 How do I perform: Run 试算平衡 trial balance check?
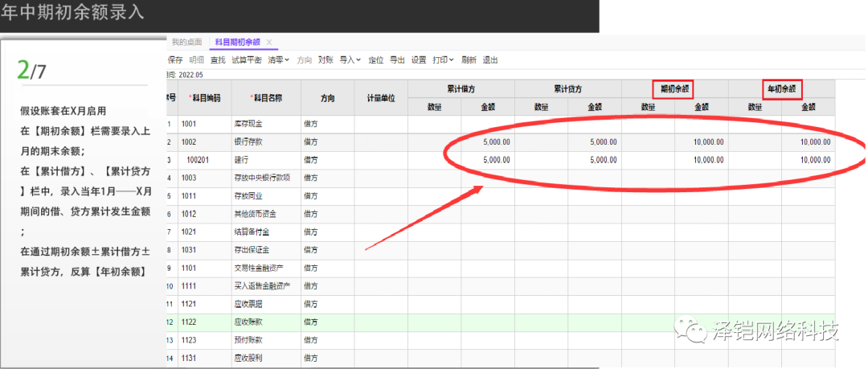[x=246, y=59]
